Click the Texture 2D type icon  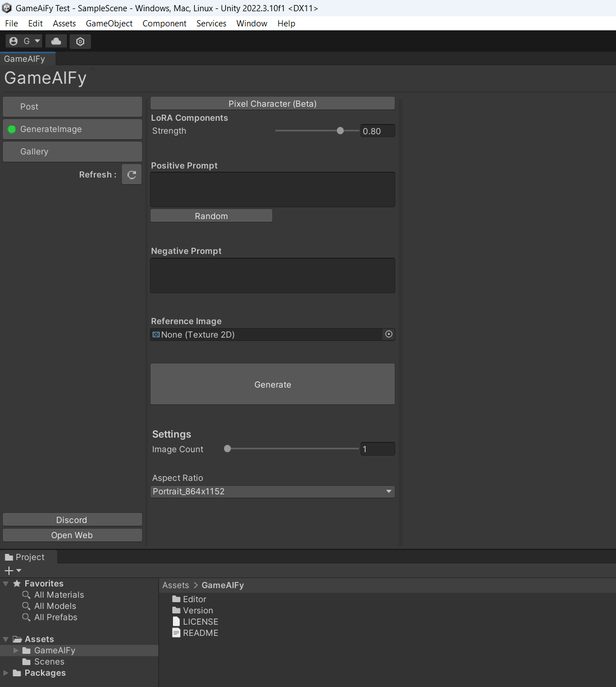pyautogui.click(x=156, y=335)
